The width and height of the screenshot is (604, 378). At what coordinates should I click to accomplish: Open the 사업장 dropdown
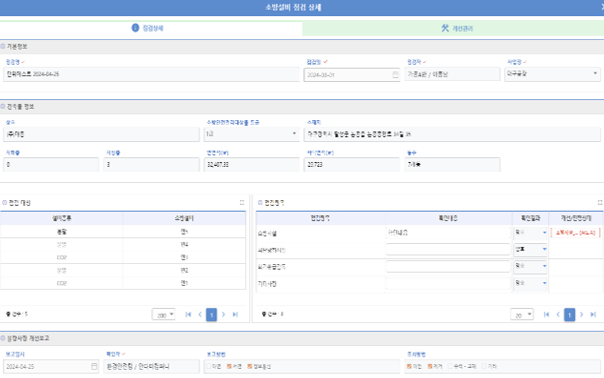[552, 74]
